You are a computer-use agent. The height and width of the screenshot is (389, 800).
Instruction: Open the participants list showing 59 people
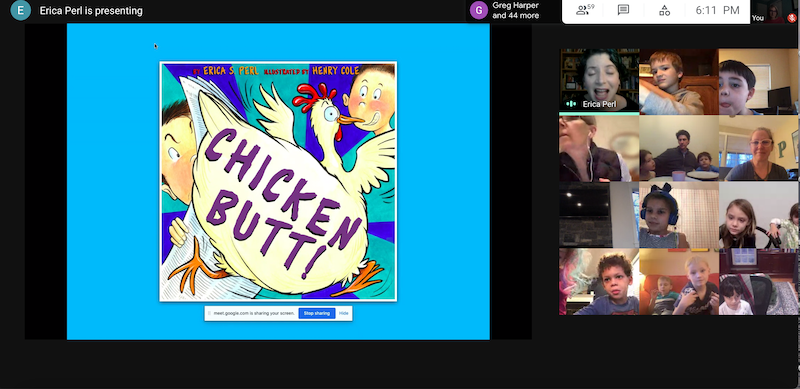tap(585, 10)
